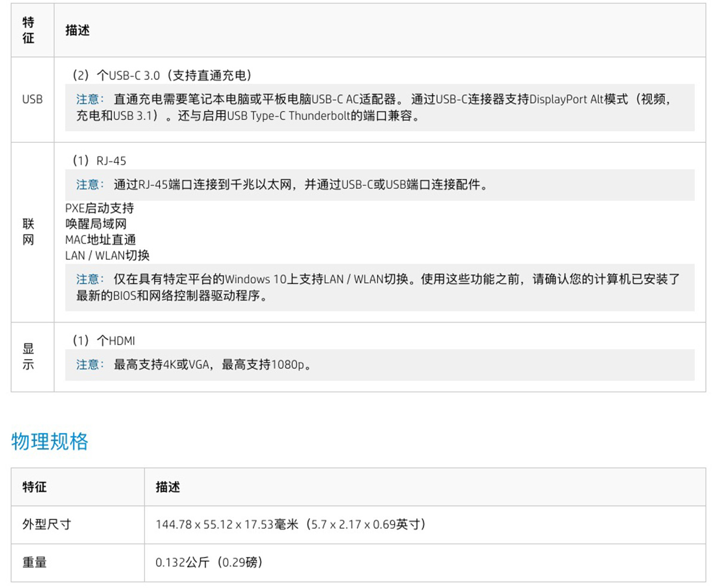This screenshot has height=588, width=717.
Task: Click the MAC地址直通 line
Action: click(x=100, y=240)
